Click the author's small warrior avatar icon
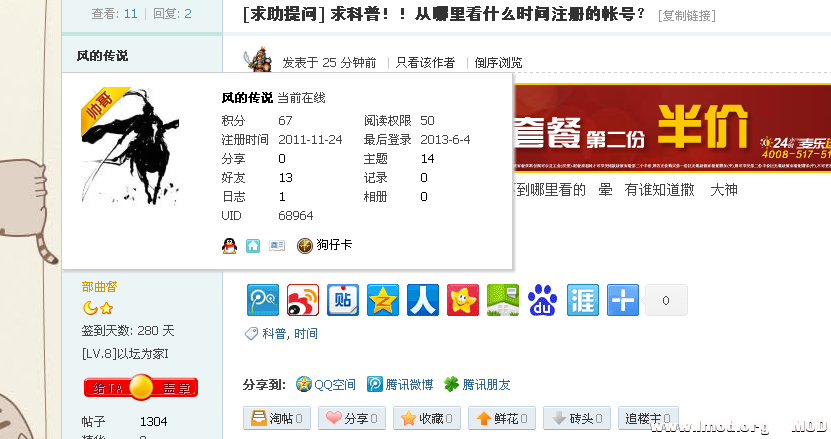The height and width of the screenshot is (439, 831). (258, 59)
